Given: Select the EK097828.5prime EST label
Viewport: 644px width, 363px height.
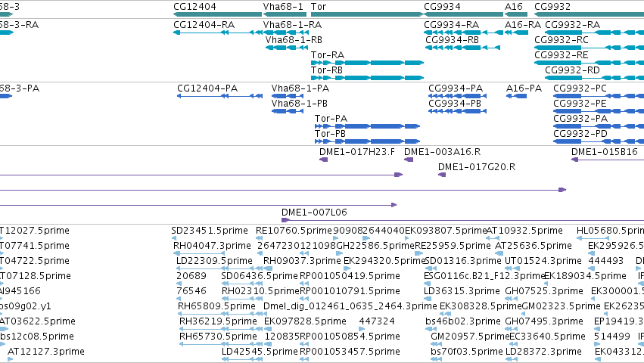Looking at the screenshot, I should click(x=305, y=321).
